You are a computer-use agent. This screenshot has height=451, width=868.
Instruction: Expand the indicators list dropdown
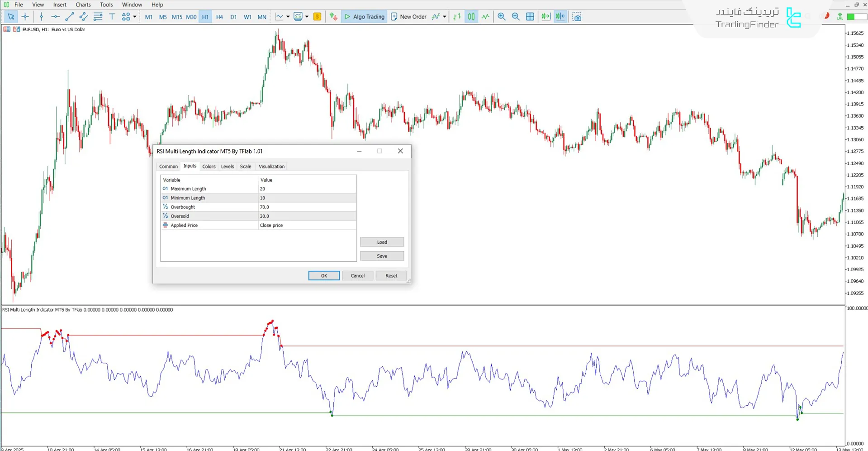306,17
